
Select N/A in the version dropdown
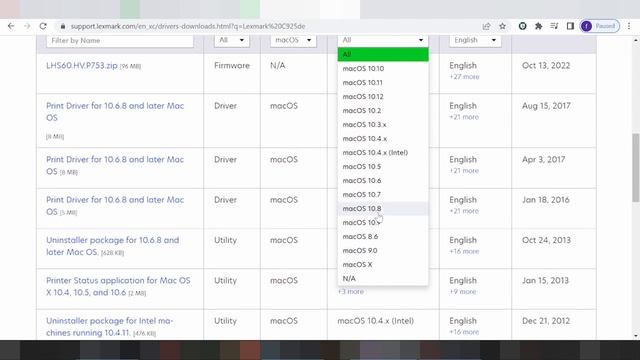click(x=383, y=278)
